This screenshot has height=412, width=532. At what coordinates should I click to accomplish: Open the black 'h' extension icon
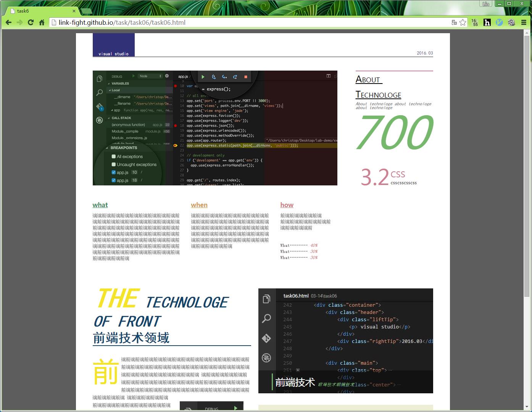pos(487,23)
